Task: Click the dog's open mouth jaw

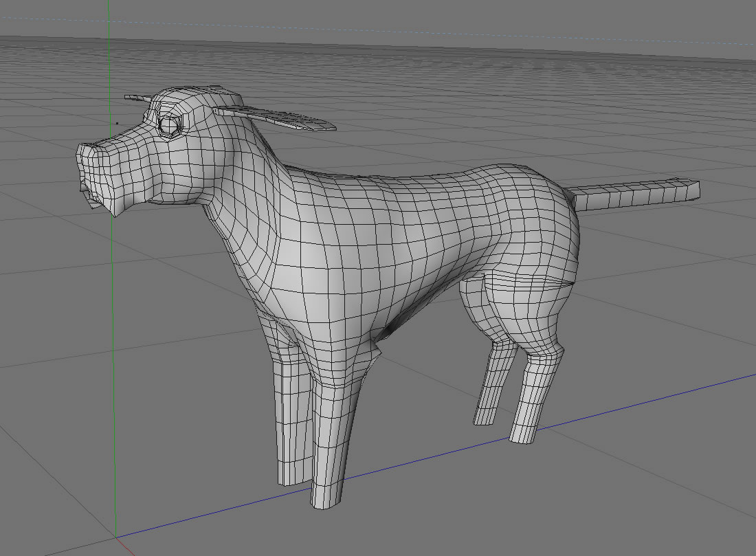Action: (93, 197)
